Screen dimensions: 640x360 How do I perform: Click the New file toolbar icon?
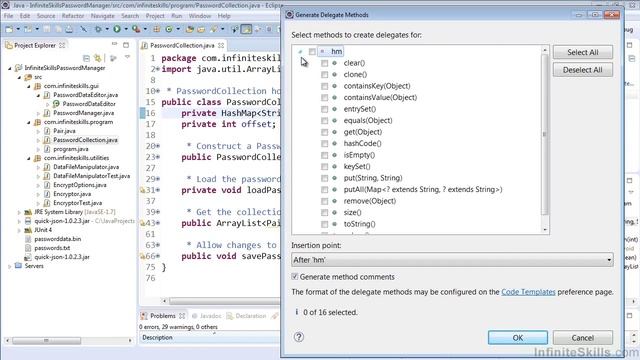point(9,29)
